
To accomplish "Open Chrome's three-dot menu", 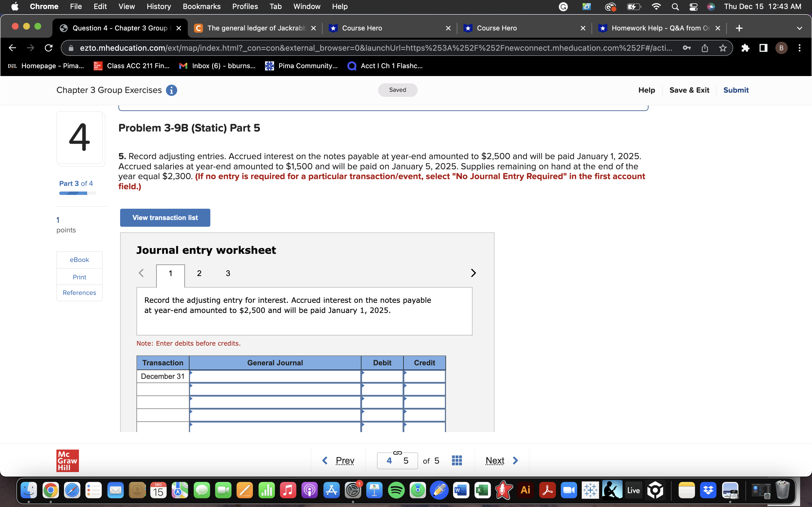I will pos(799,48).
